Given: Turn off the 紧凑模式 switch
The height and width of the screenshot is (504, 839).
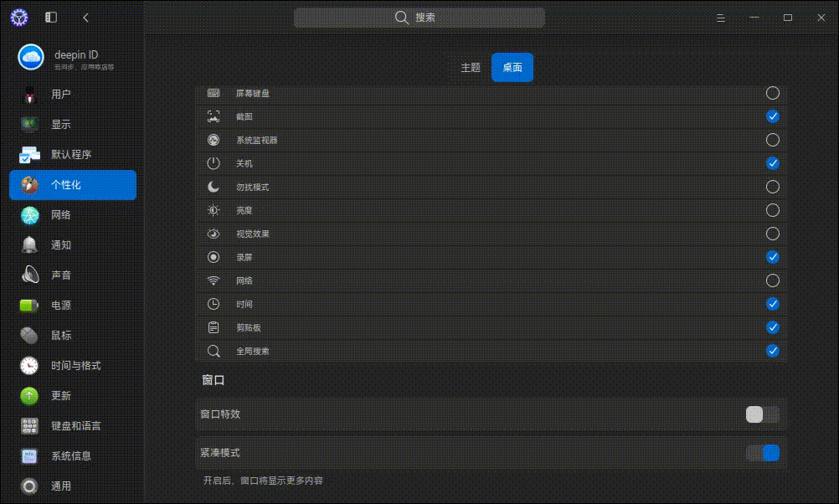Looking at the screenshot, I should pyautogui.click(x=763, y=453).
